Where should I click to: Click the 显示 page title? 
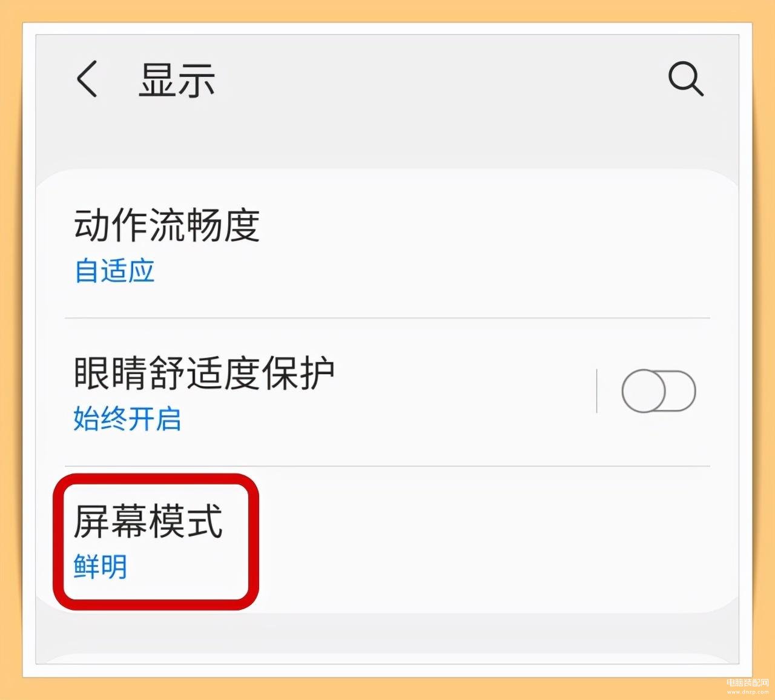tap(177, 80)
